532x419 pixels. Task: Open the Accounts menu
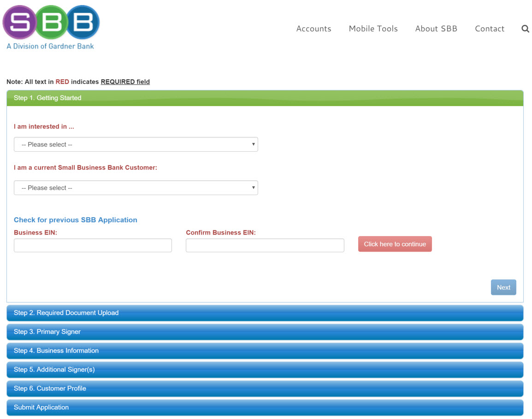(x=313, y=29)
